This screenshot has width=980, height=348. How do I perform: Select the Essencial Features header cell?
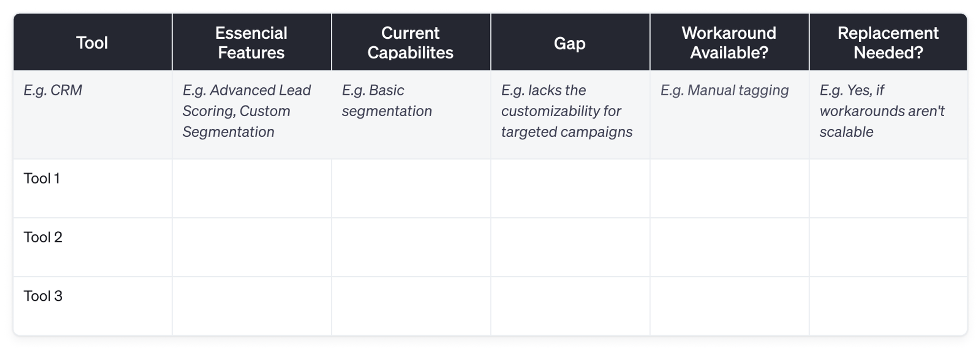tap(251, 43)
